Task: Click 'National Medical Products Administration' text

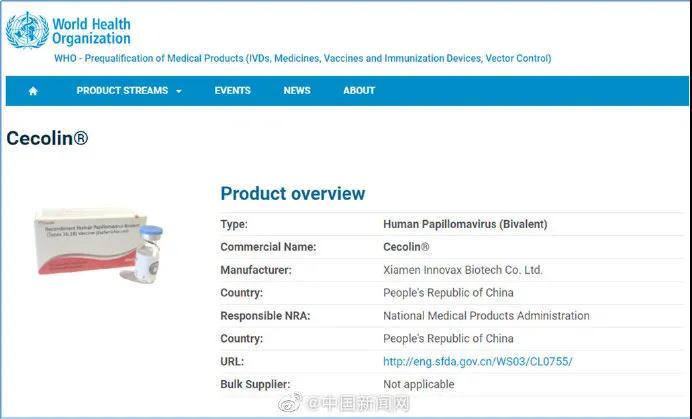Action: pyautogui.click(x=486, y=316)
